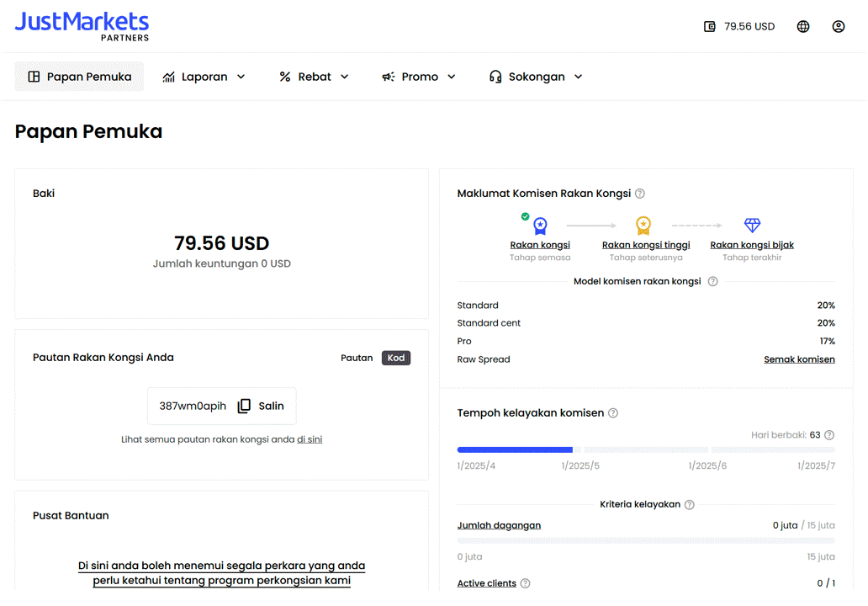Screen dimensions: 868x606
Task: Click the Promo megaphone icon
Action: (389, 77)
